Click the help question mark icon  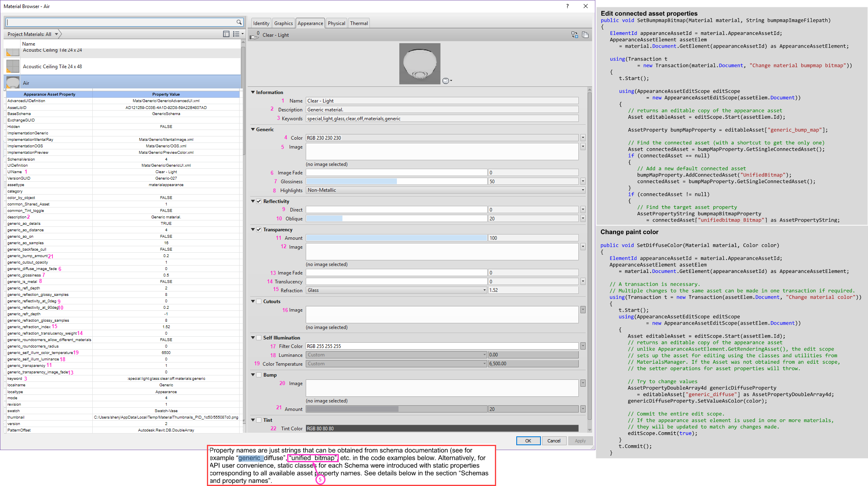(x=567, y=6)
